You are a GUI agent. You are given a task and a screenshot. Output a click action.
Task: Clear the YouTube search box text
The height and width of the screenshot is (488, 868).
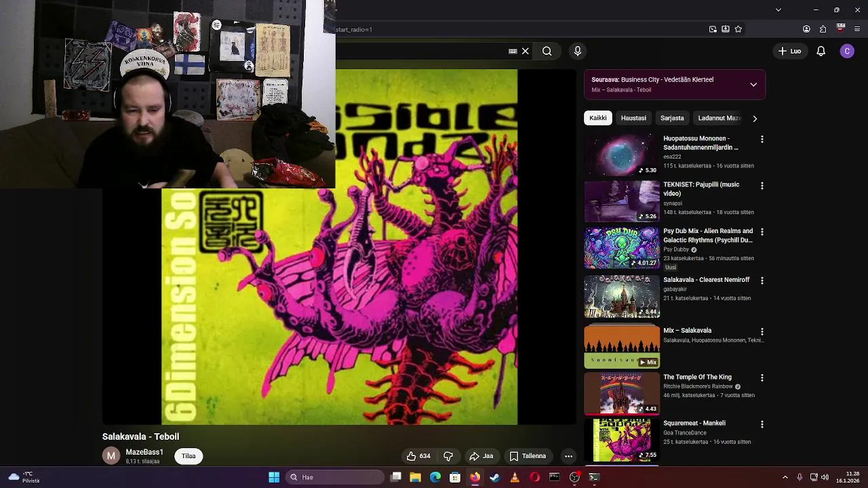[525, 51]
